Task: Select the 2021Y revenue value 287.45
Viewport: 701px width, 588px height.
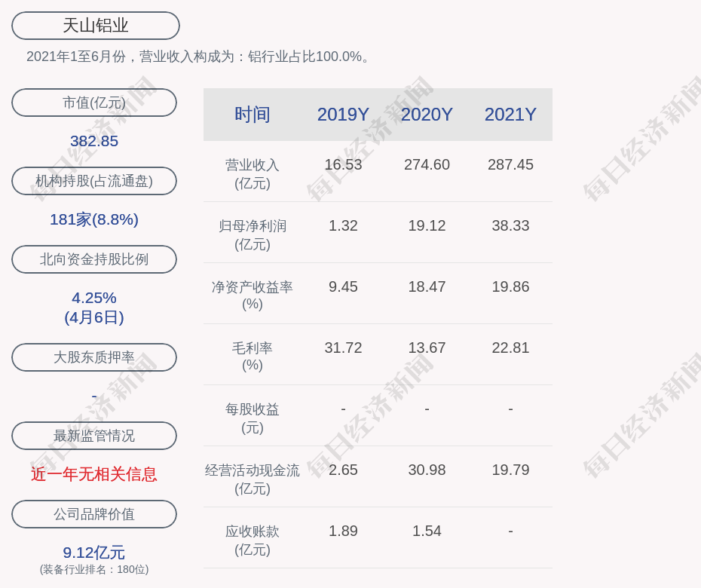Action: 510,164
